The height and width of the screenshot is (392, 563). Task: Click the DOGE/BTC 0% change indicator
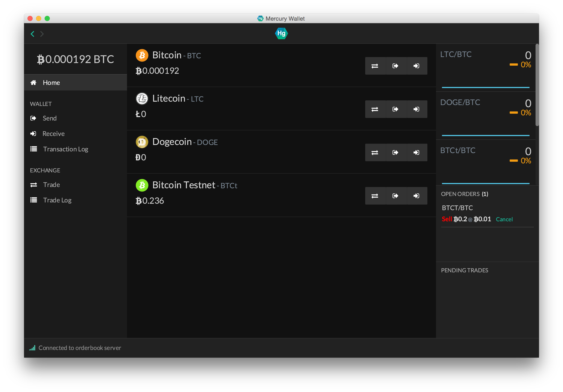pos(520,113)
